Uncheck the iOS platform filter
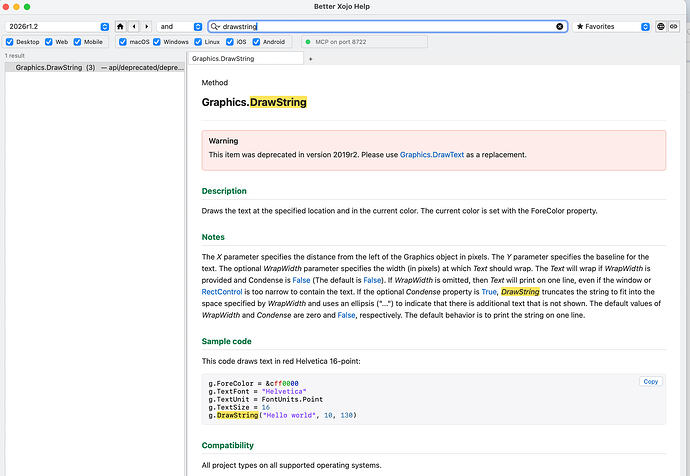 (x=230, y=42)
